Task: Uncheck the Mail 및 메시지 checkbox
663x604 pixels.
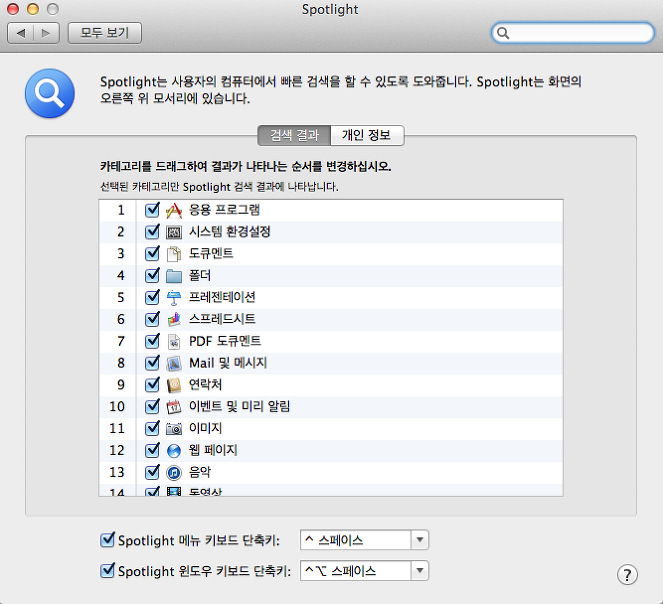Action: click(152, 362)
